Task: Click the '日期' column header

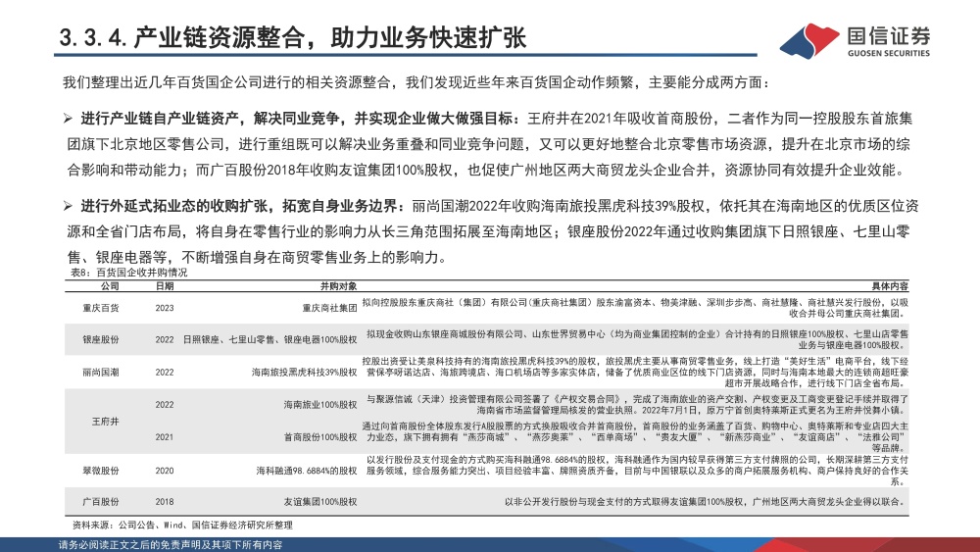Action: 165,286
